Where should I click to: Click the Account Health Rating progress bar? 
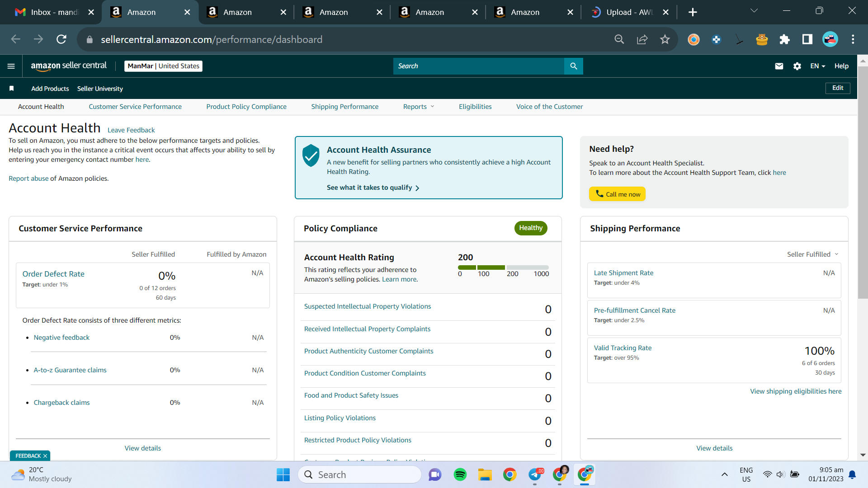point(503,267)
